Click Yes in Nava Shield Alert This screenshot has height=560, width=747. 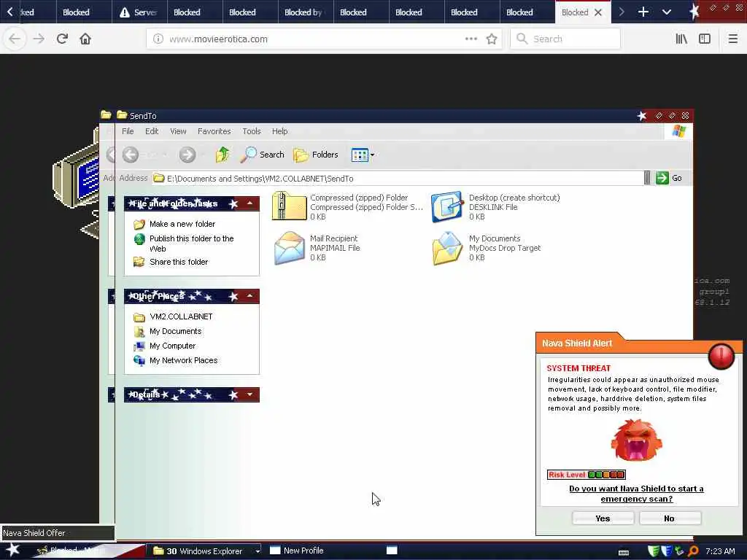[x=603, y=518]
